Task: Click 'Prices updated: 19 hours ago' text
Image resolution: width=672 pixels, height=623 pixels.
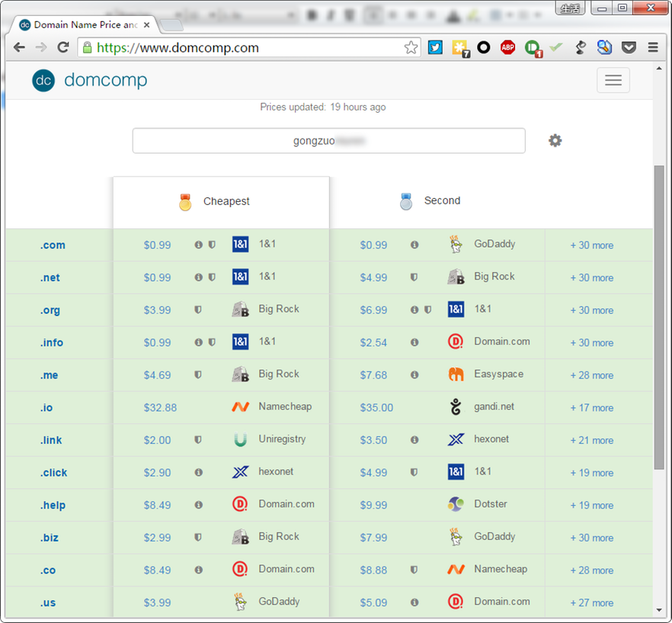Action: click(323, 107)
